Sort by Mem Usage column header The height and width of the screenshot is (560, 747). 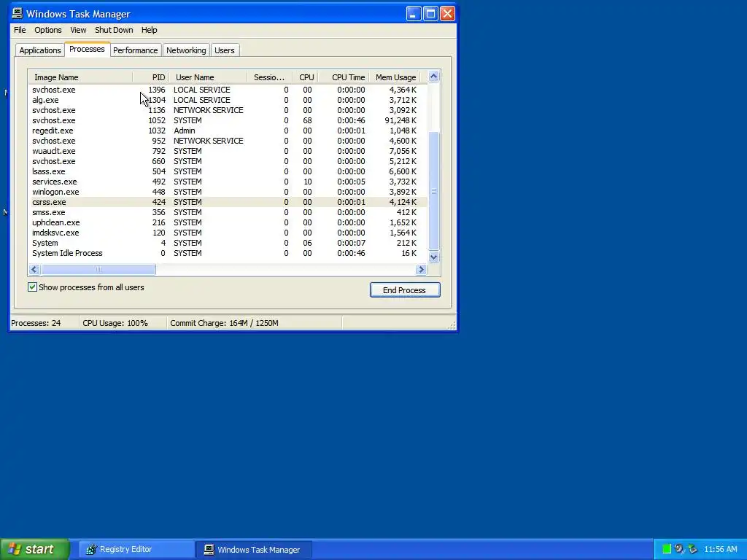coord(395,77)
